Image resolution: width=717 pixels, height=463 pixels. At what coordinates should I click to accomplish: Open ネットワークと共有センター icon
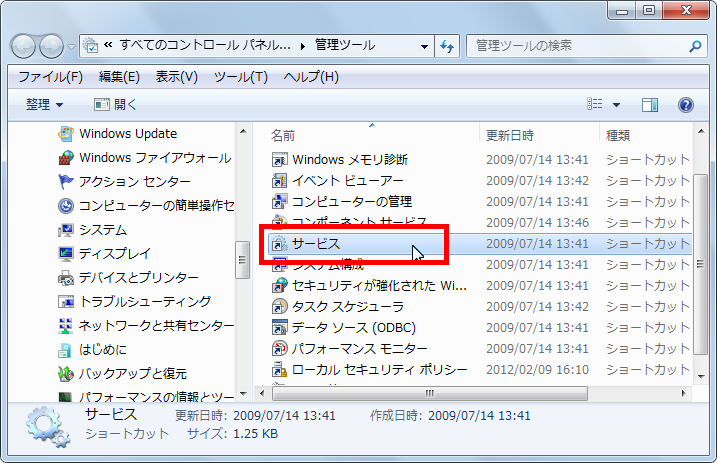pos(66,325)
